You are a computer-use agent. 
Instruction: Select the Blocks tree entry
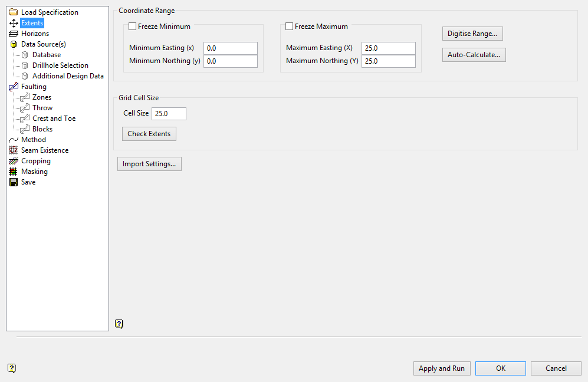click(x=42, y=129)
